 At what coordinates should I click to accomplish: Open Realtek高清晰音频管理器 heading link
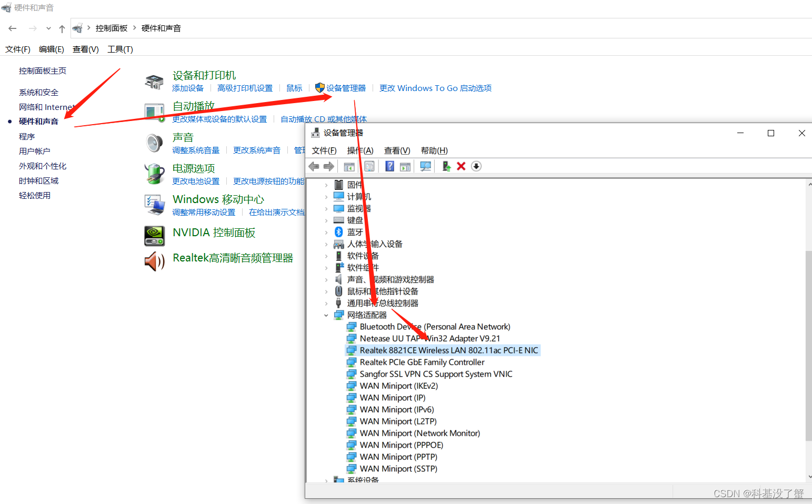233,258
